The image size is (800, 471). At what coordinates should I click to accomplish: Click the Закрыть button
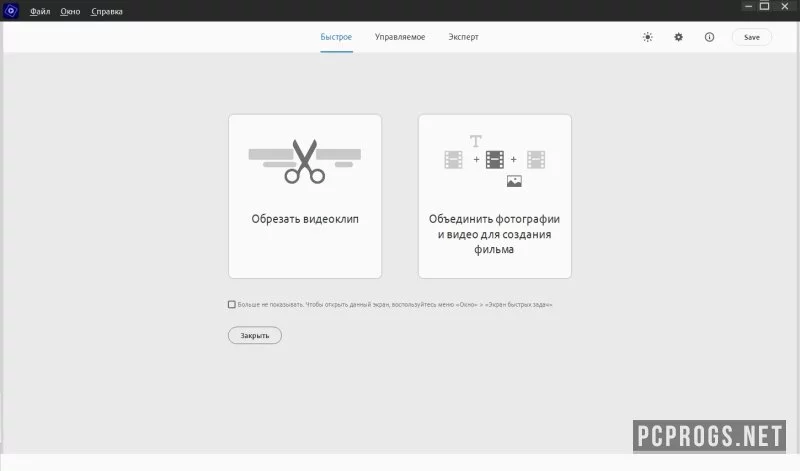255,335
